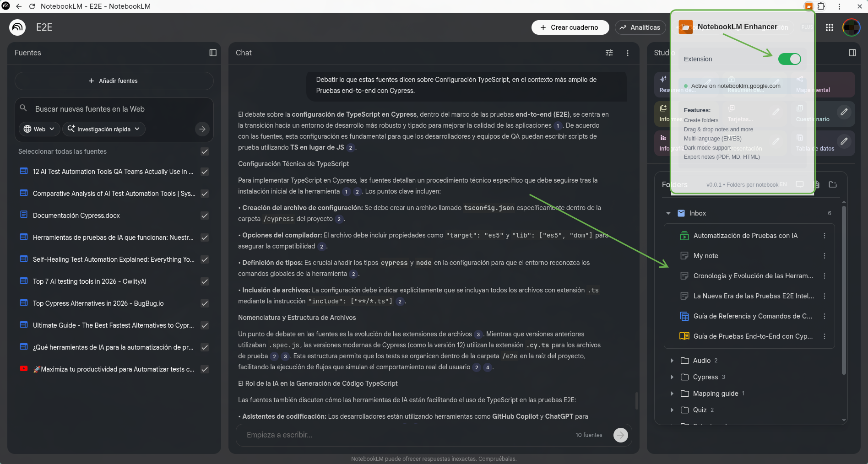The height and width of the screenshot is (464, 868).
Task: Click the Folders list scroll-down arrow
Action: (844, 420)
